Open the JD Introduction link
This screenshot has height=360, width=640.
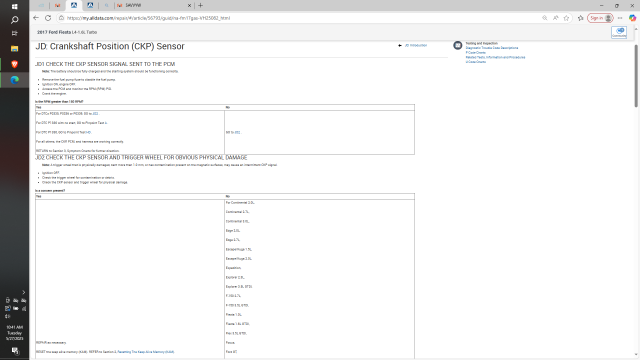coord(416,45)
